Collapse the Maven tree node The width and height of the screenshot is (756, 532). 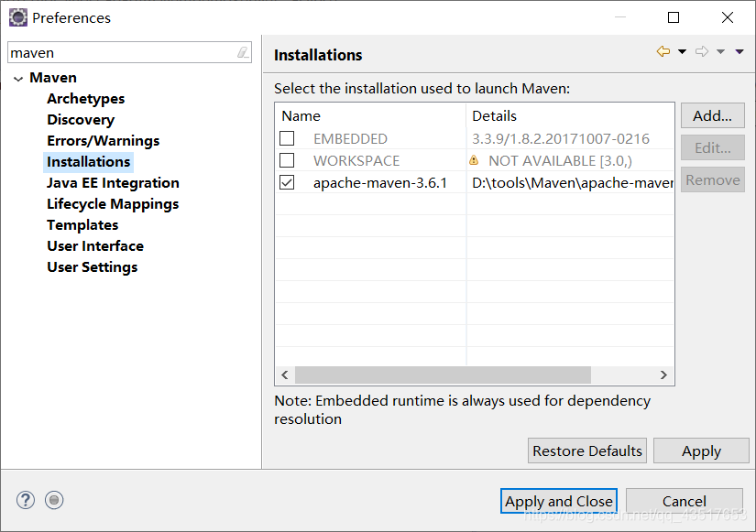tap(18, 79)
